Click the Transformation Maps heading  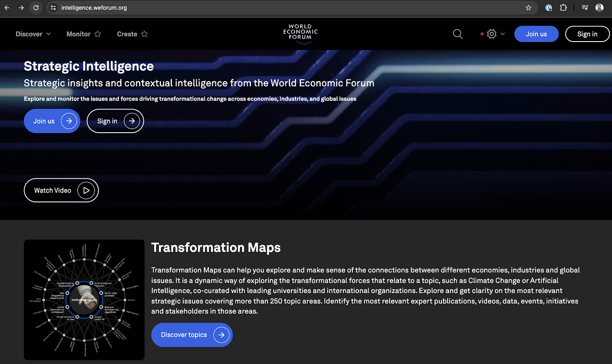(x=216, y=247)
